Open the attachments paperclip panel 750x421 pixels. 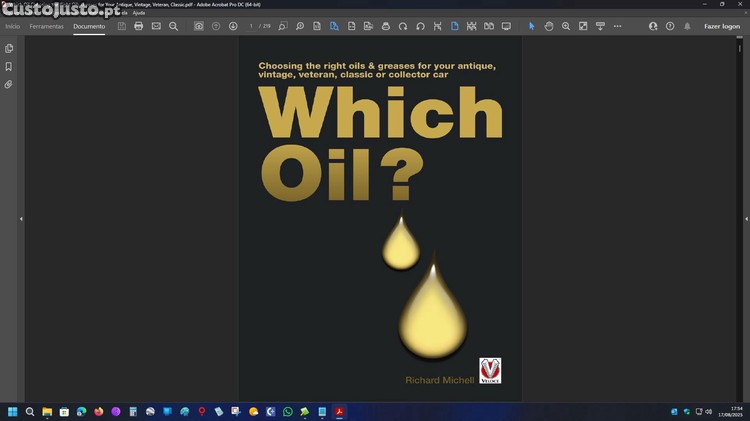(x=9, y=85)
